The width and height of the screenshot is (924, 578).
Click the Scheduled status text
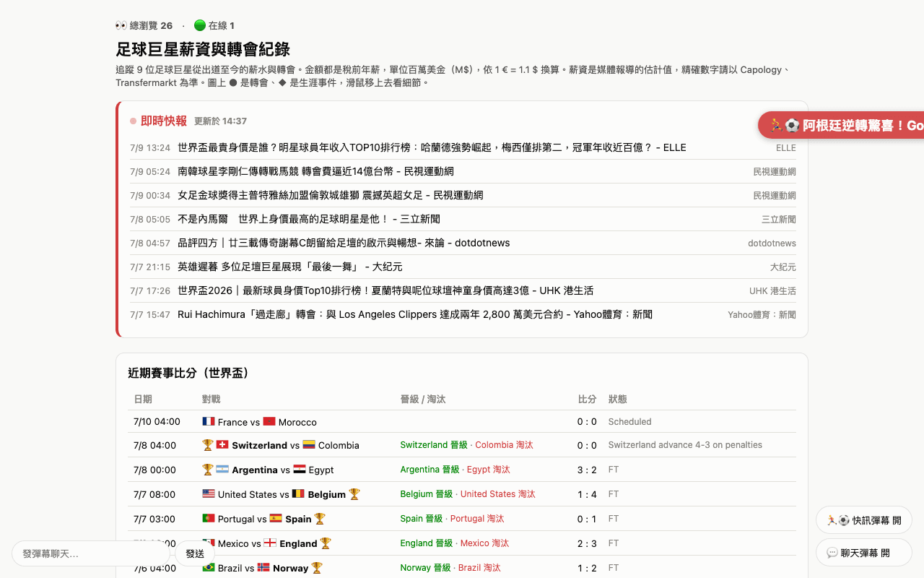[630, 421]
